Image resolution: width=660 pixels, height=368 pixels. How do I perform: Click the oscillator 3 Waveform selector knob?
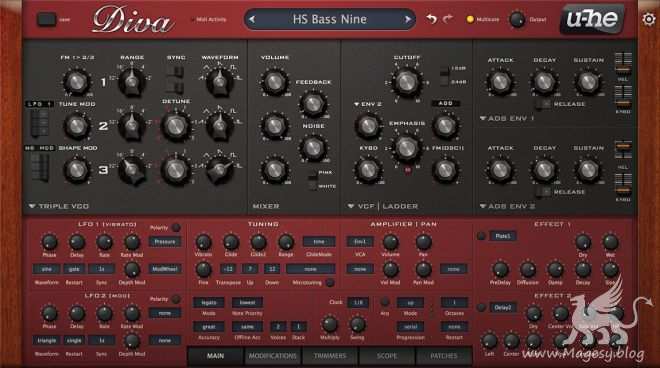tap(219, 169)
